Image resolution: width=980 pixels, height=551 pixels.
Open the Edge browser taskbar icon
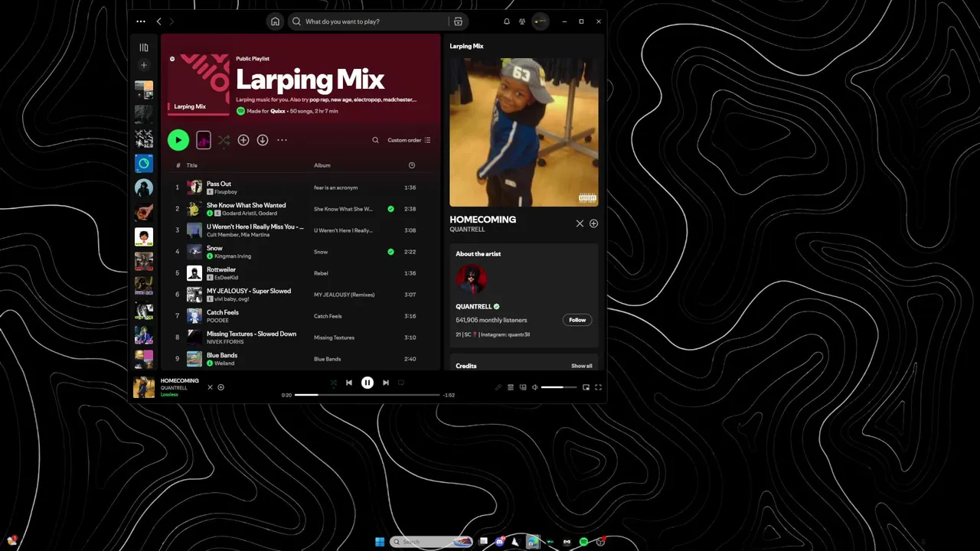coord(533,542)
